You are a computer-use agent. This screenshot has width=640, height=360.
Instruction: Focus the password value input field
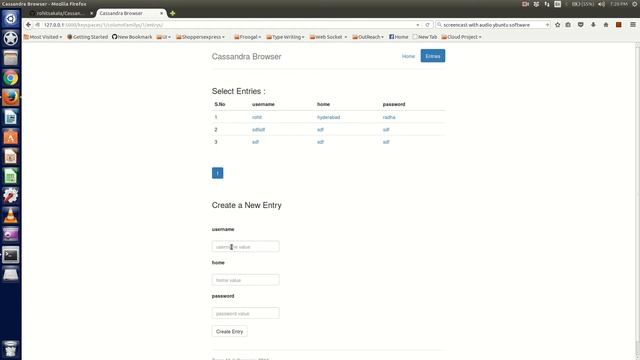tap(246, 313)
